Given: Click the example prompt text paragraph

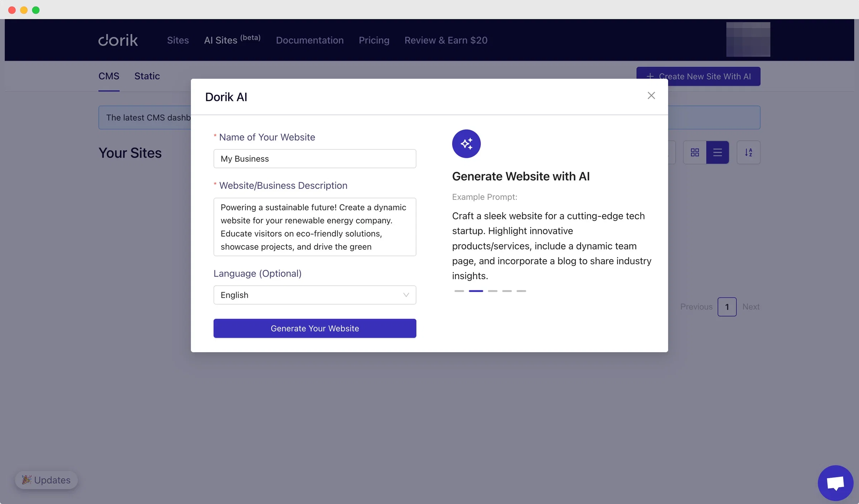Looking at the screenshot, I should coord(552,246).
